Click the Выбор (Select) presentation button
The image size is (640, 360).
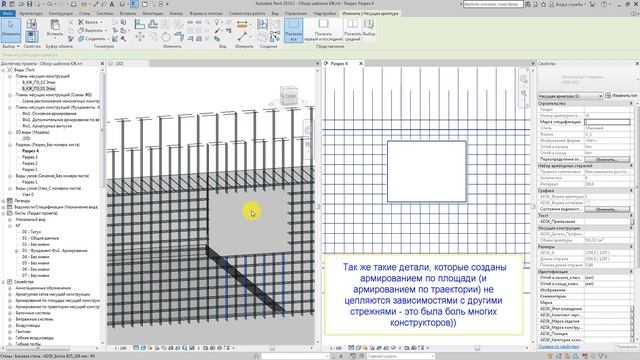tap(369, 29)
